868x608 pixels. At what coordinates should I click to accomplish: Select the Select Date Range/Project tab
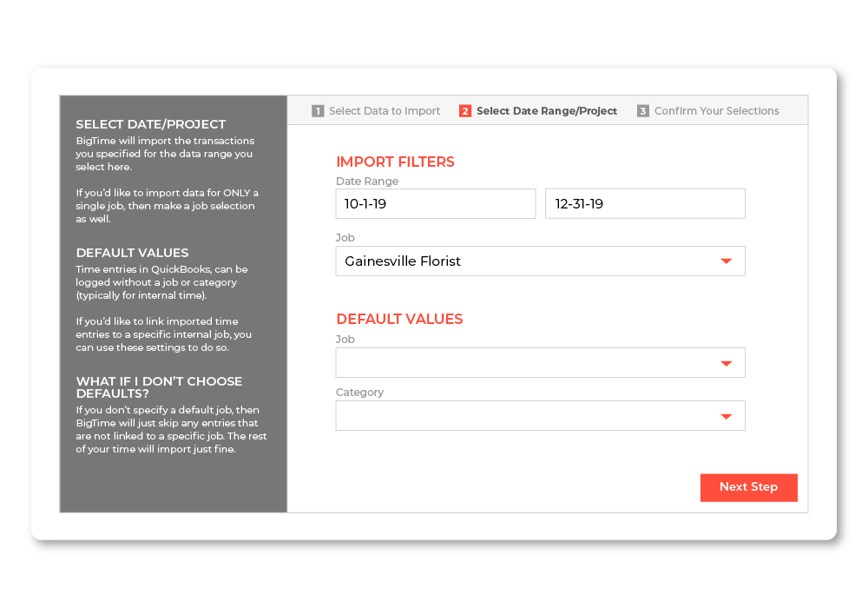point(548,111)
